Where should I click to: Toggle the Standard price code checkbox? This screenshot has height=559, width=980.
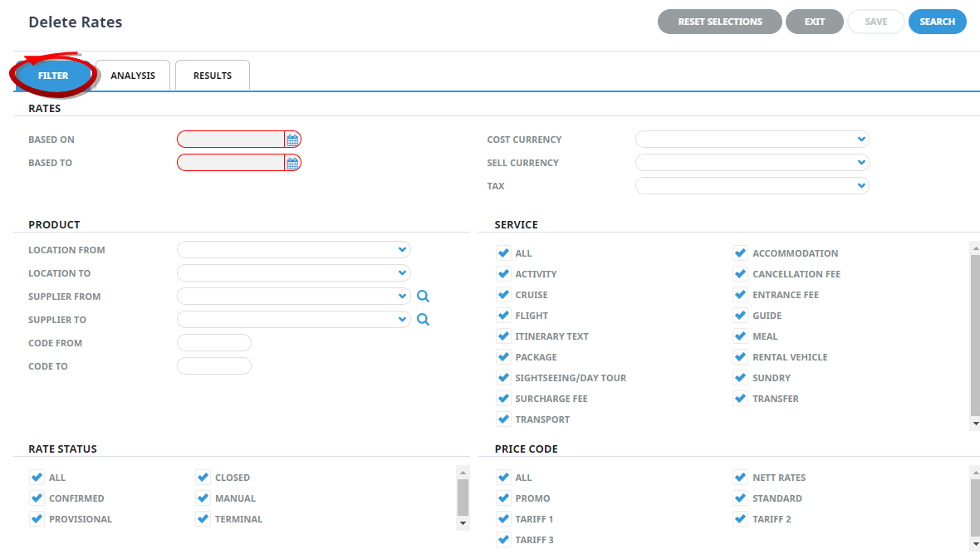point(741,498)
